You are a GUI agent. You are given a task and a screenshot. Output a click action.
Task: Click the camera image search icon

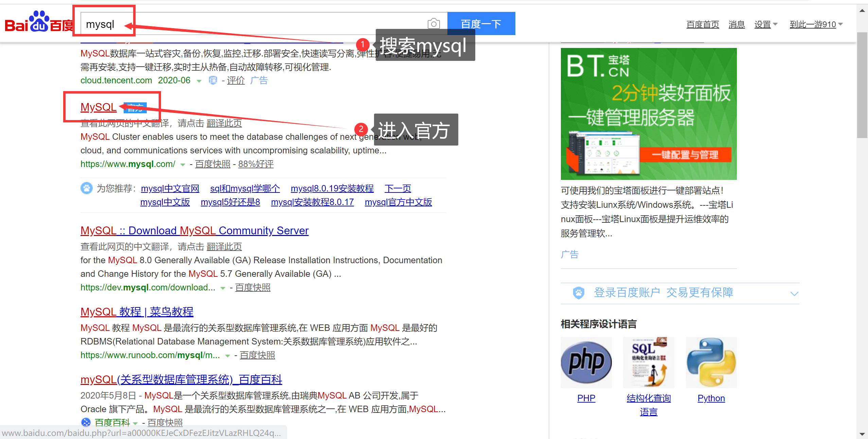coord(433,24)
